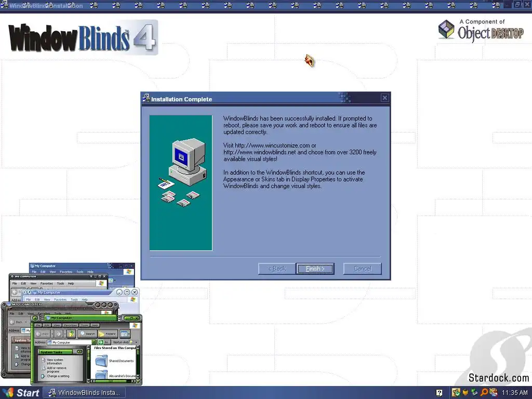The height and width of the screenshot is (399, 532).
Task: Click the http://www.wincustomize.com text
Action: [272, 145]
